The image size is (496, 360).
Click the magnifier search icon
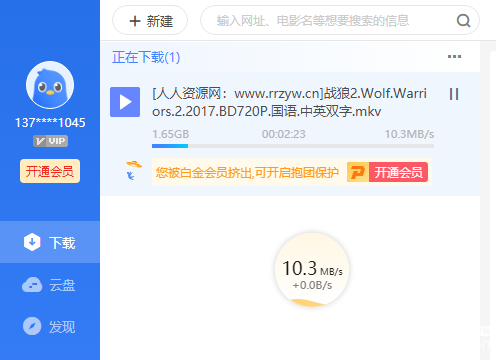[x=463, y=21]
